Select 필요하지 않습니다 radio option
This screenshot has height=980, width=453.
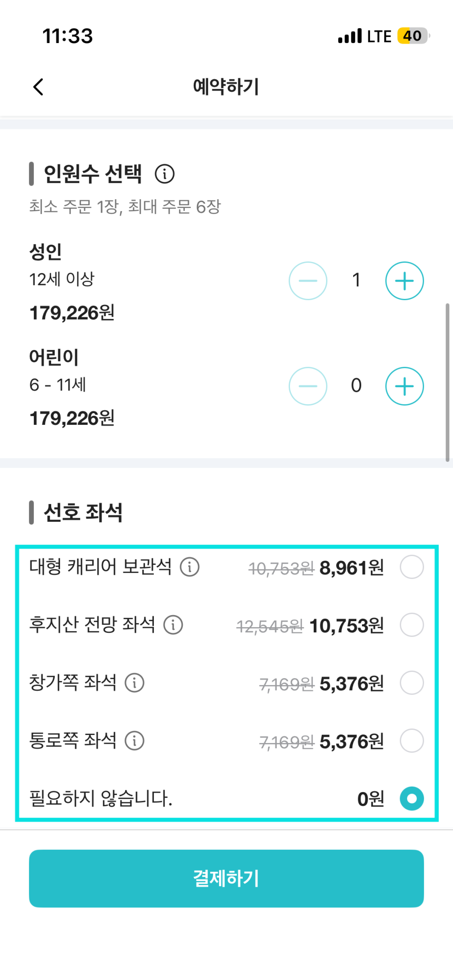point(412,798)
